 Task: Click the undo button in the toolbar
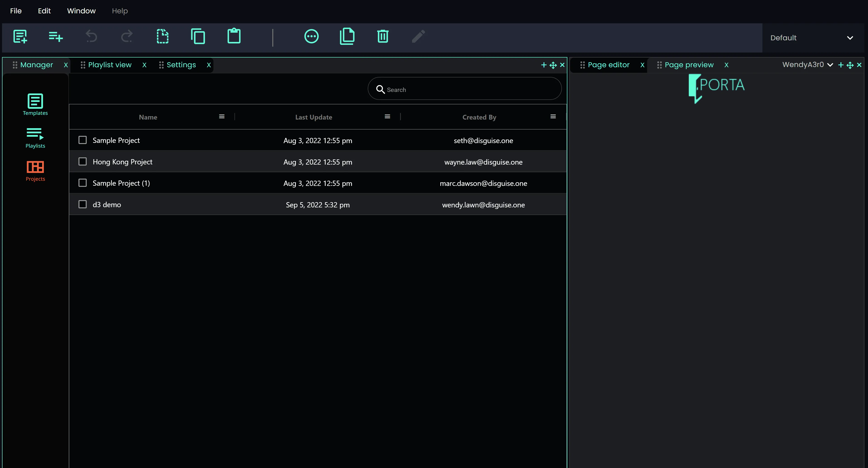(91, 36)
